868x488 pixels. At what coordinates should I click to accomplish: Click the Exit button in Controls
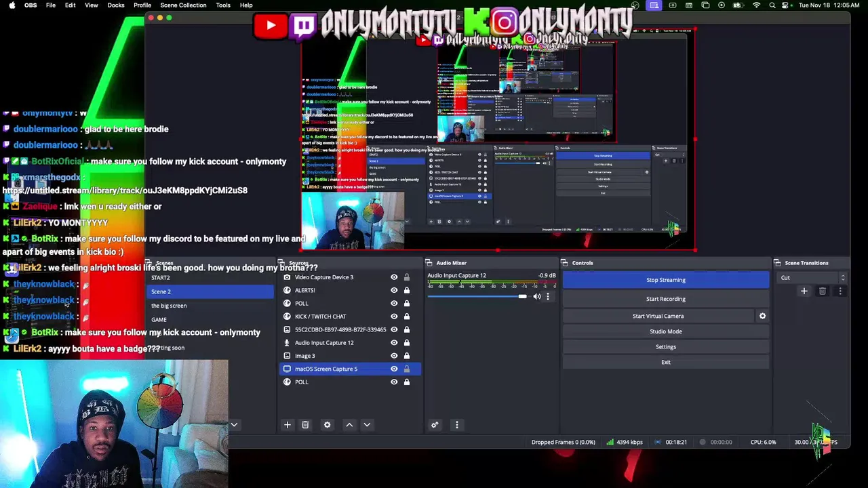[x=666, y=363]
